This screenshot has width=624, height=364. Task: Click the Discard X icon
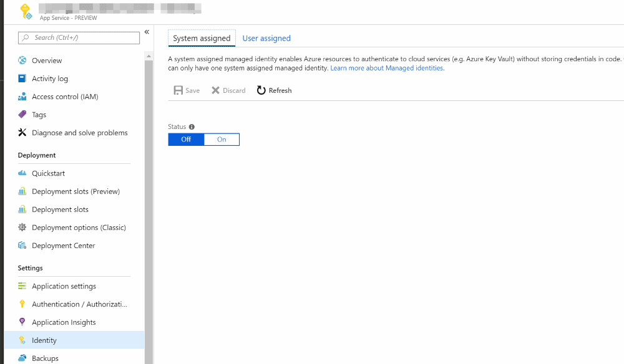215,90
